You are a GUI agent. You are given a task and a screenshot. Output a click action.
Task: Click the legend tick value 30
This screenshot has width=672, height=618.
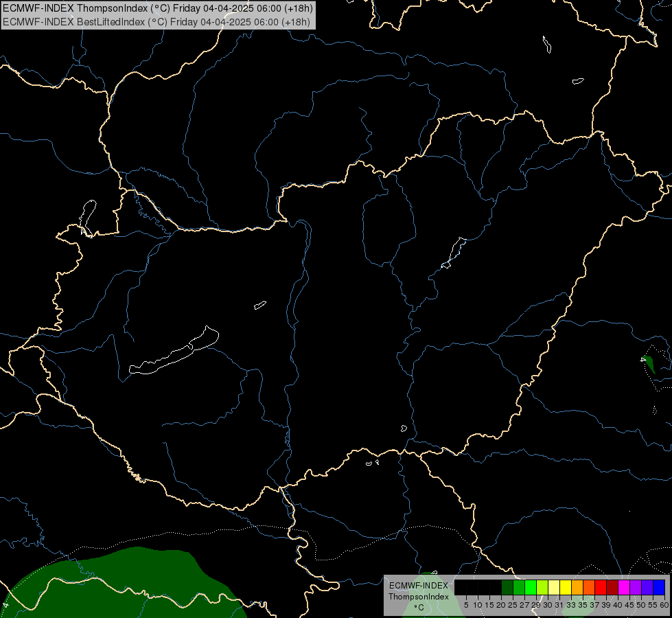coord(548,605)
